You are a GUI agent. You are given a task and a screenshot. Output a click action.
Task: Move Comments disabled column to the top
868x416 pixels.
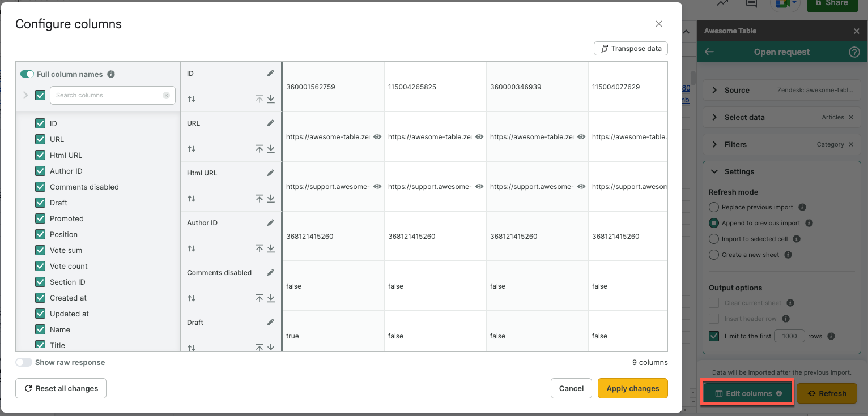[259, 298]
